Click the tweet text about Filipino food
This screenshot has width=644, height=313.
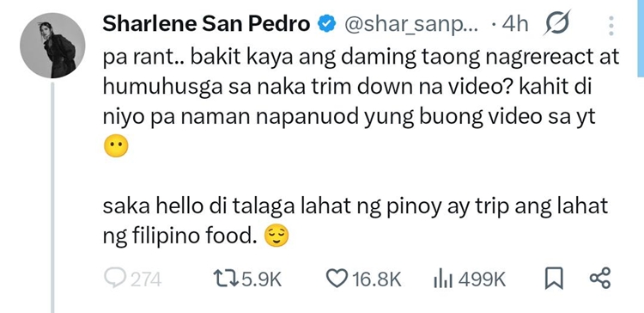click(355, 220)
